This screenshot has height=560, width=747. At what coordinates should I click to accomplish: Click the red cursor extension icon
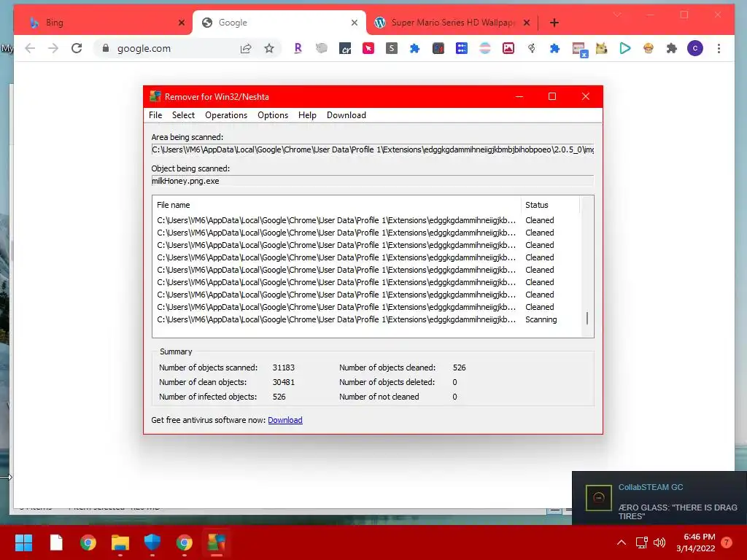point(368,48)
